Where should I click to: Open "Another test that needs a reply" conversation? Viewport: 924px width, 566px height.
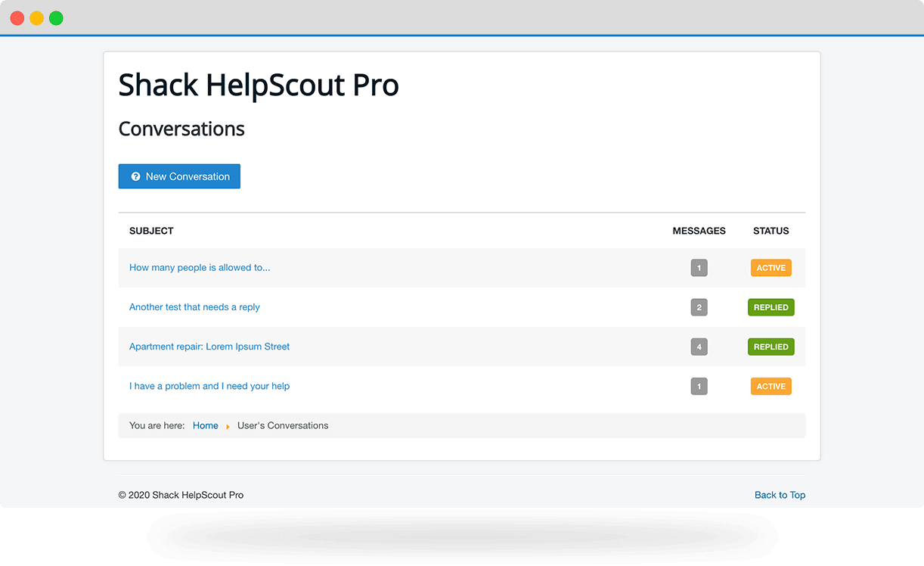(194, 307)
